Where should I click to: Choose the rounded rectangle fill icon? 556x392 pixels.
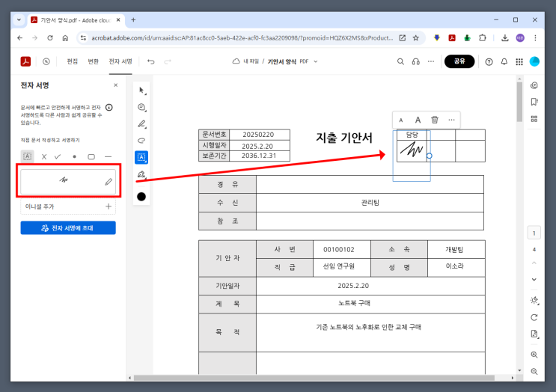(91, 156)
